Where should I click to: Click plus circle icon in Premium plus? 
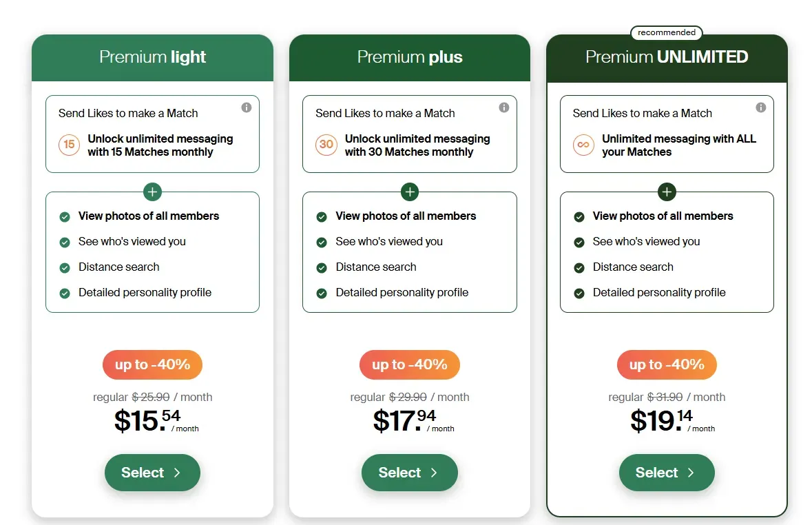coord(410,192)
